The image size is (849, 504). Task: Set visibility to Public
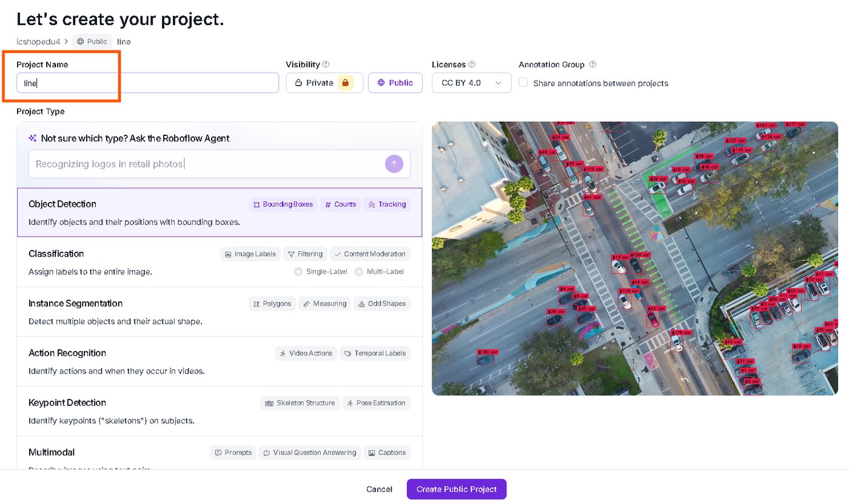pos(395,82)
